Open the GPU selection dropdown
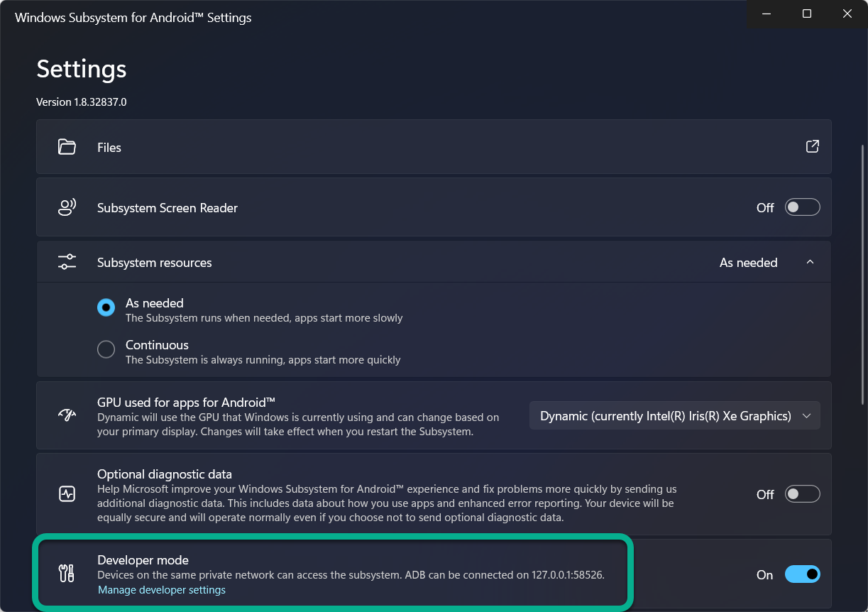The image size is (868, 612). pyautogui.click(x=674, y=416)
